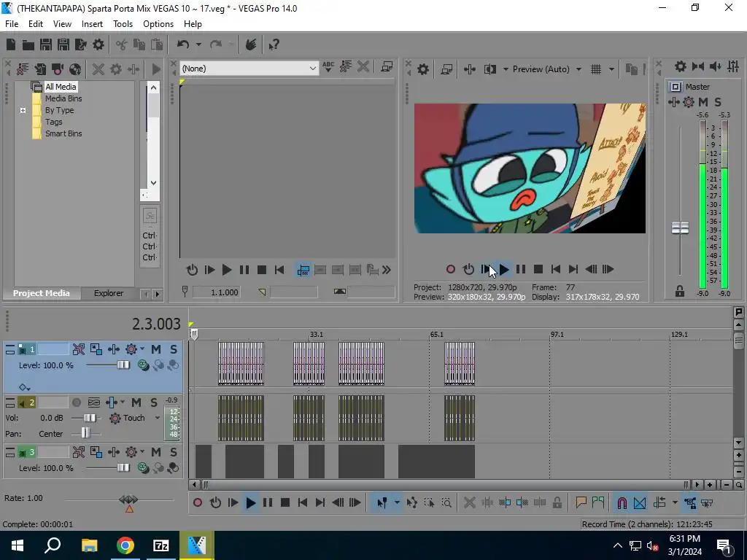Open the Insert menu
The image size is (747, 560).
(92, 24)
